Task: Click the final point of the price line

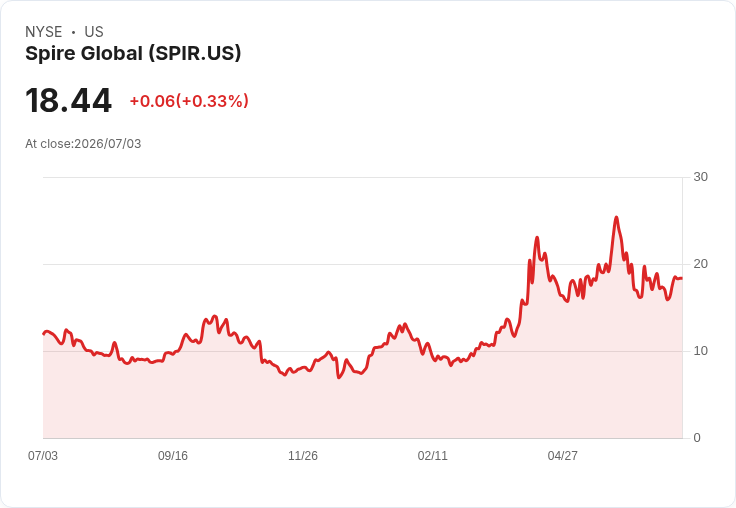Action: coord(682,278)
